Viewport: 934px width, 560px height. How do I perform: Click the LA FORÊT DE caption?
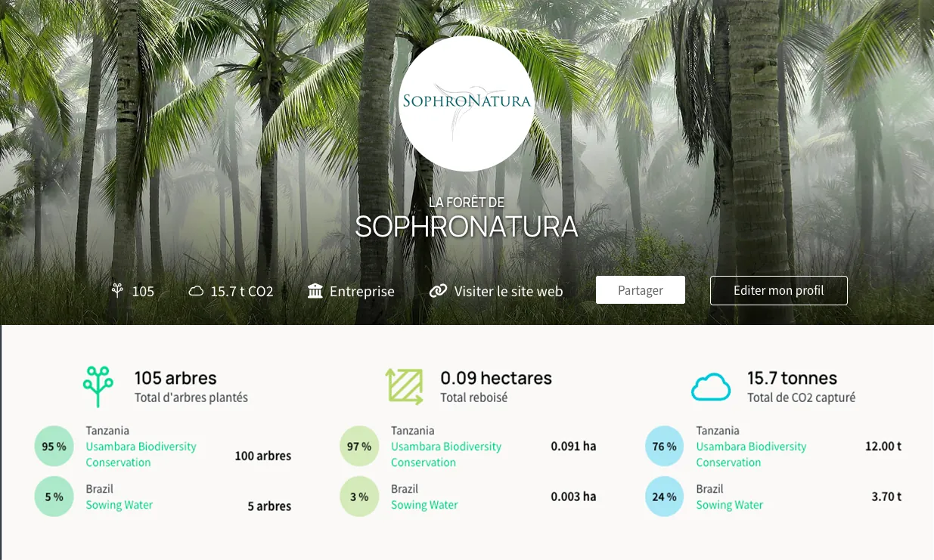click(x=467, y=203)
